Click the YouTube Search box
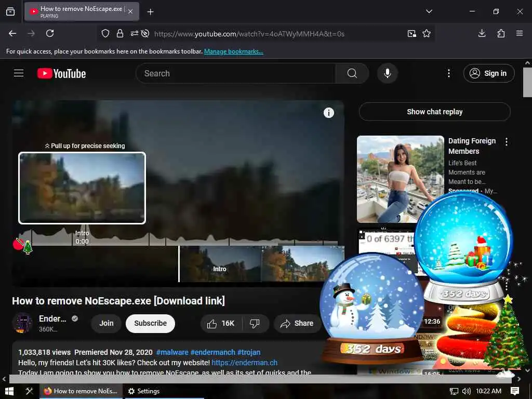Image resolution: width=532 pixels, height=399 pixels. pyautogui.click(x=236, y=73)
